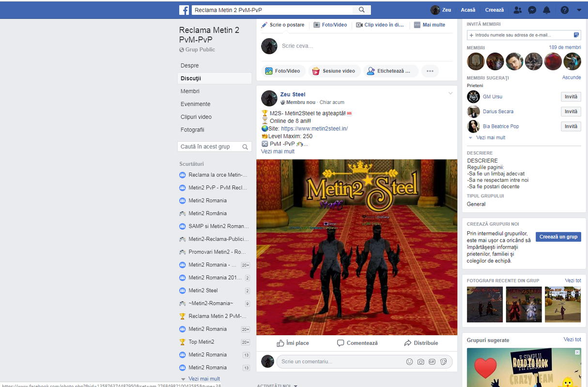Insert emoji in comment icon
Image resolution: width=588 pixels, height=387 pixels.
(x=410, y=361)
